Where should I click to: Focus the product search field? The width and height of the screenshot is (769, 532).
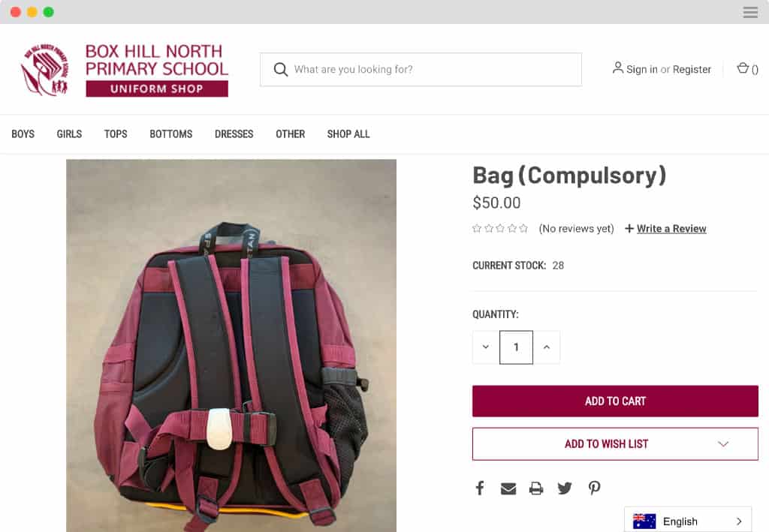(421, 70)
